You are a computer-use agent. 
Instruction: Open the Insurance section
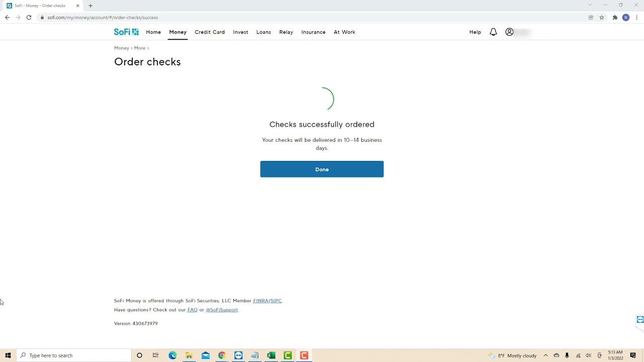(x=313, y=32)
